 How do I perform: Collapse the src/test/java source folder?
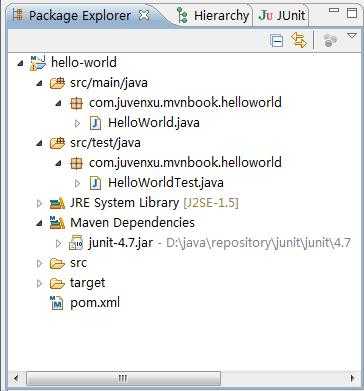click(x=39, y=143)
